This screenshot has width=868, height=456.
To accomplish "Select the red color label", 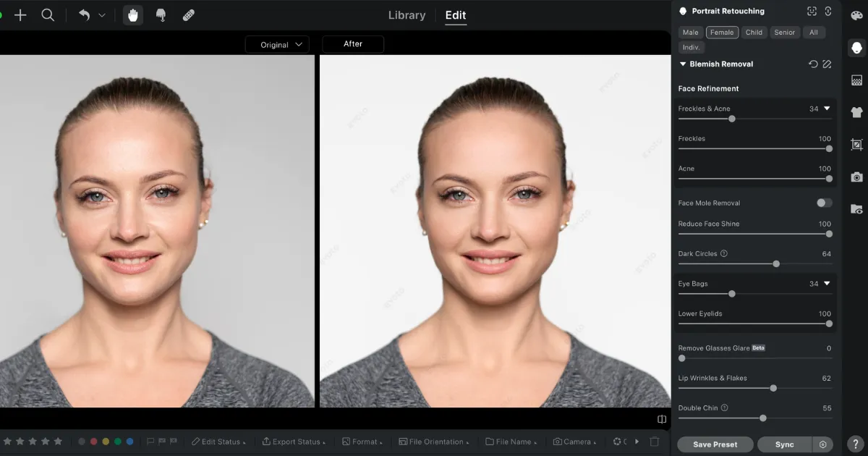I will pyautogui.click(x=93, y=442).
